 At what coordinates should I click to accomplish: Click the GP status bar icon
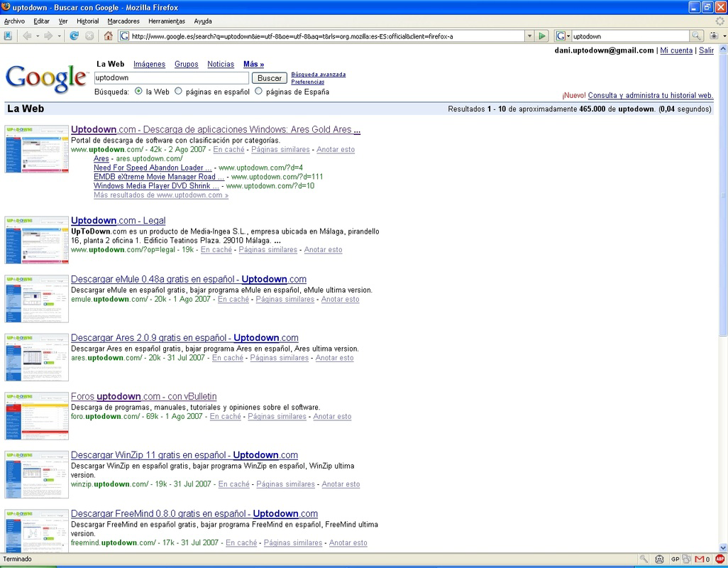pos(675,559)
